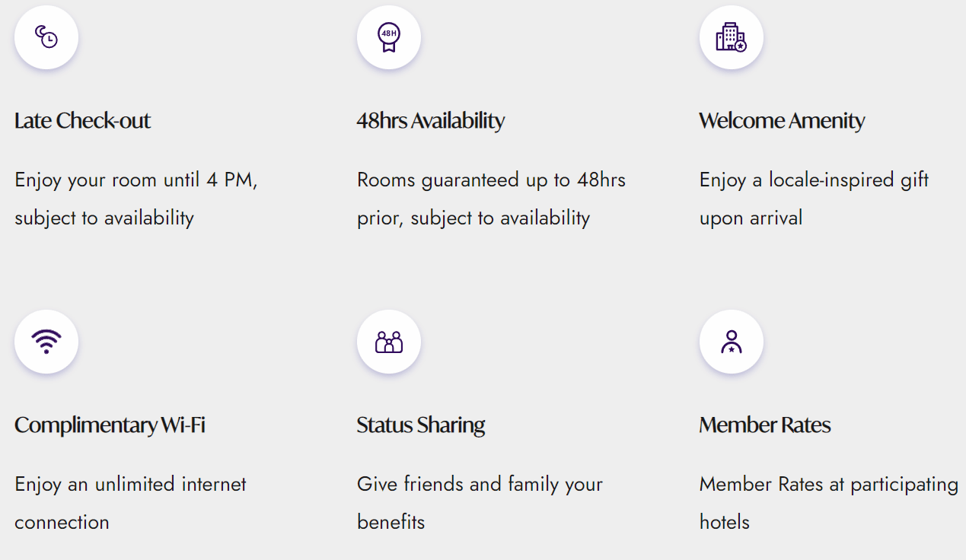Click the Status Sharing heading
The image size is (966, 560).
coord(421,425)
